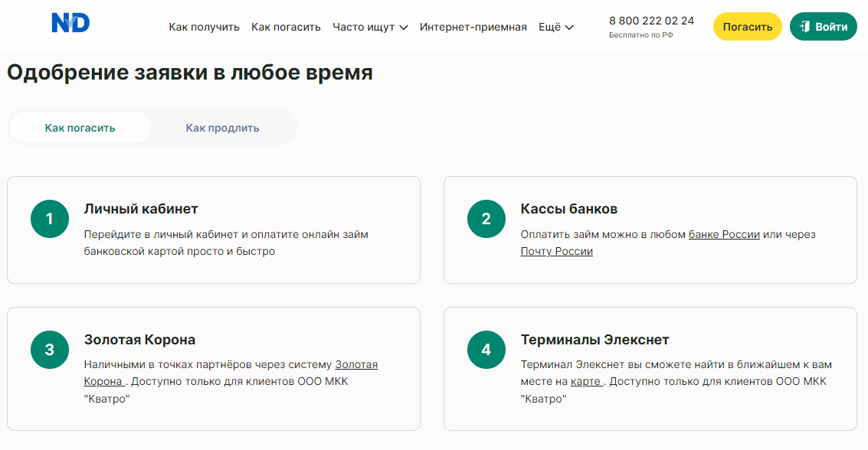
Task: Click the green circle number 4 icon
Action: pos(486,350)
